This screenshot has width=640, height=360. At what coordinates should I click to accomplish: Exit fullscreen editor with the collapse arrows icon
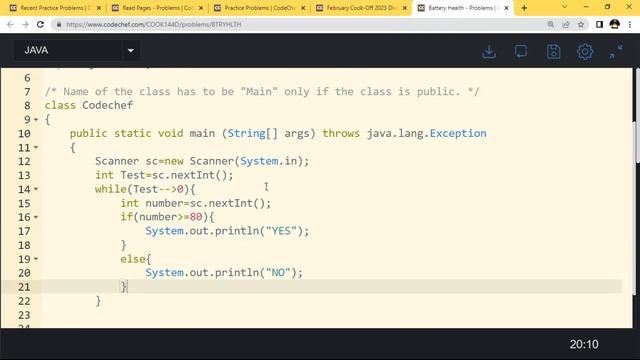[x=616, y=52]
